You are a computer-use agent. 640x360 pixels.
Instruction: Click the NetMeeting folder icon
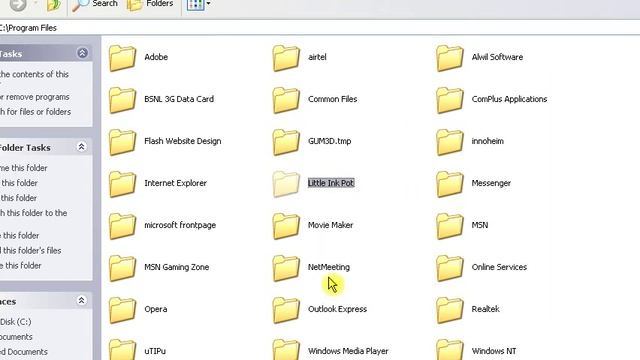click(286, 268)
